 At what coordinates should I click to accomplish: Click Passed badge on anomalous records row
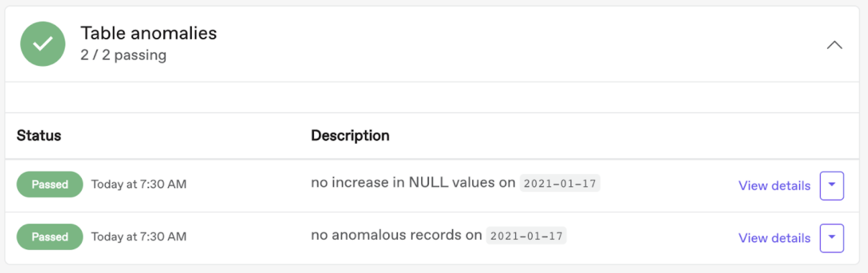(50, 237)
